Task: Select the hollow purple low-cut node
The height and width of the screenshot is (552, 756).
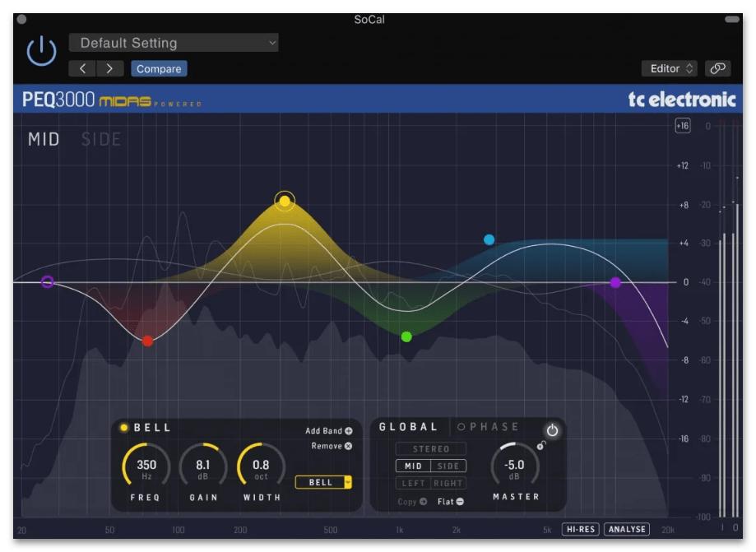Action: tap(47, 281)
